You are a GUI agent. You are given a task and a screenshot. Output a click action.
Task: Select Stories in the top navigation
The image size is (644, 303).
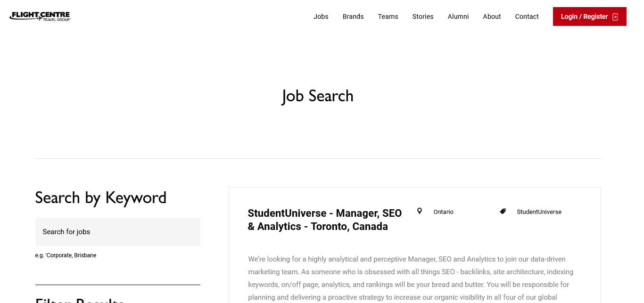[x=423, y=16]
